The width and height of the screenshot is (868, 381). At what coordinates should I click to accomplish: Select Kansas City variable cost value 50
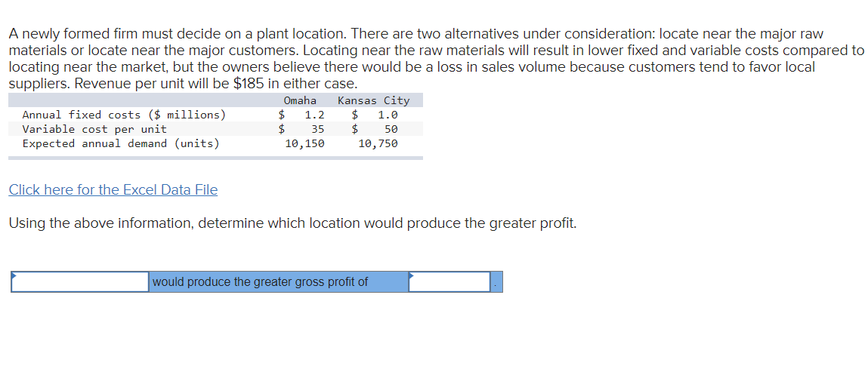[x=391, y=130]
